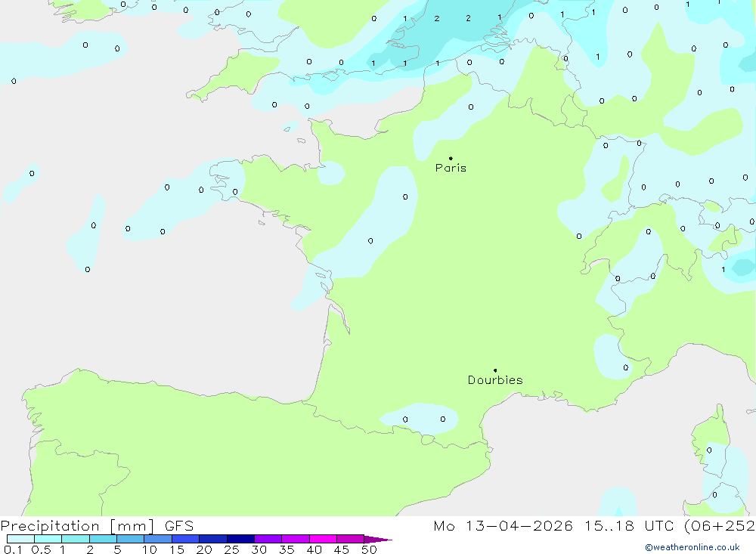Click the legend label '10'

(x=150, y=549)
